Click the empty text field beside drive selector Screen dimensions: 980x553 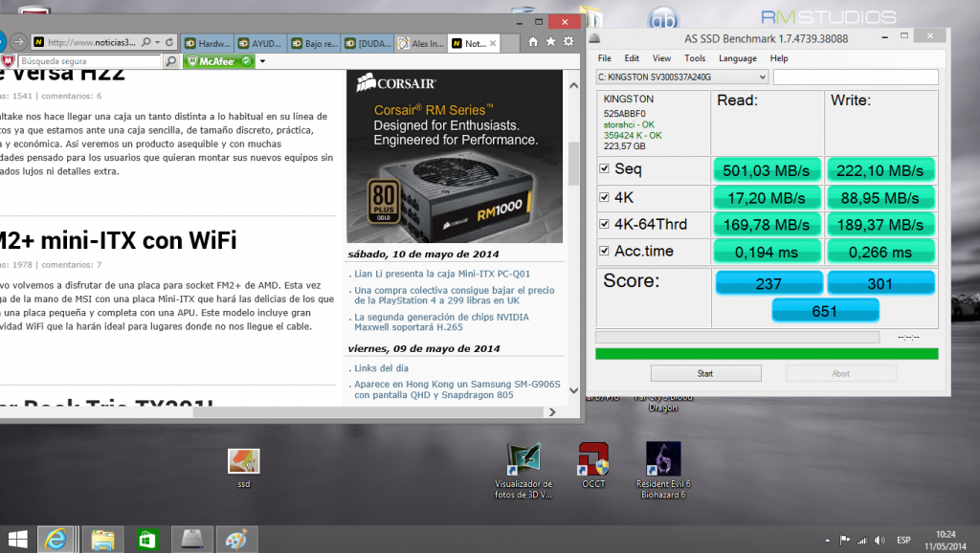(856, 77)
